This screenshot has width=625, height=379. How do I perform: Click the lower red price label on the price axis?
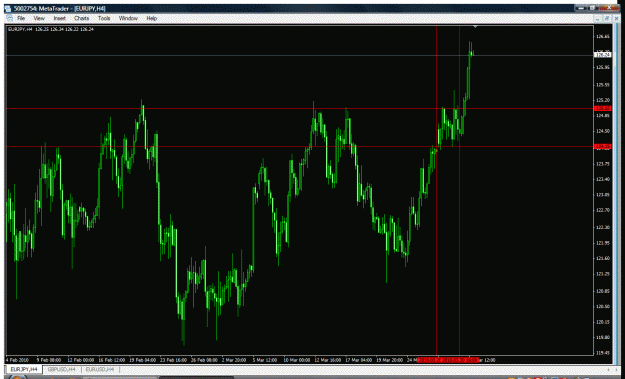click(x=603, y=147)
